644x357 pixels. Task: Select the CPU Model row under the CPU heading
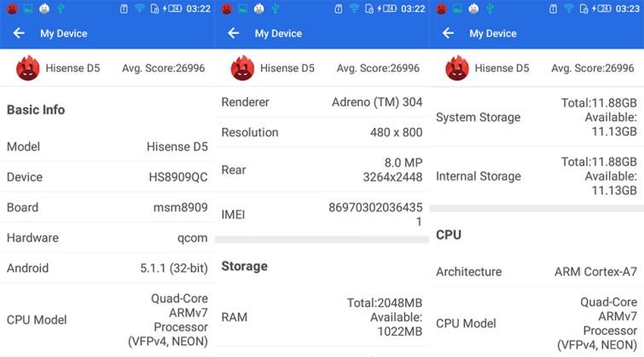coord(537,324)
